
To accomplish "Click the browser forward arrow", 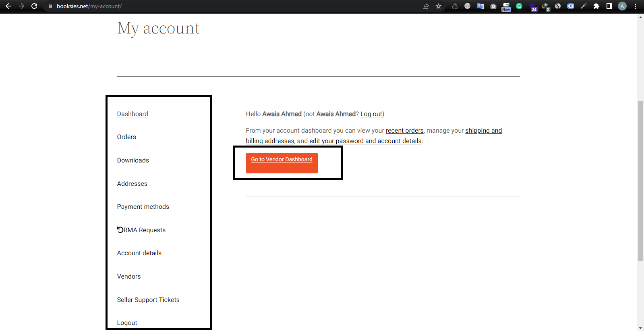I will point(21,6).
